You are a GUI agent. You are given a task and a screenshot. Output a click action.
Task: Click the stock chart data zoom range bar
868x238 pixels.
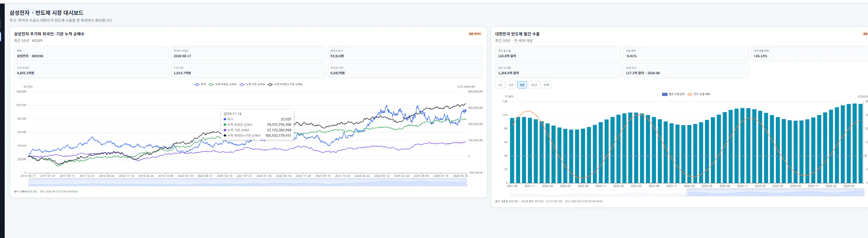click(x=248, y=183)
